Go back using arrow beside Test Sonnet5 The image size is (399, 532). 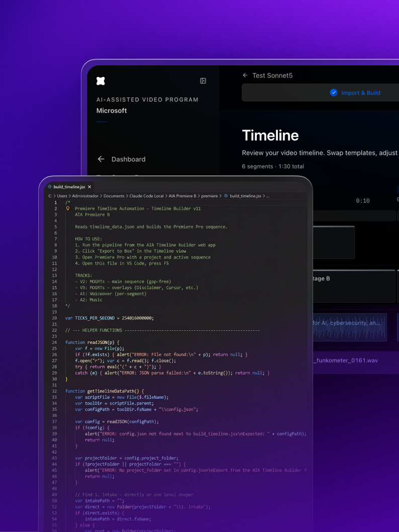245,75
